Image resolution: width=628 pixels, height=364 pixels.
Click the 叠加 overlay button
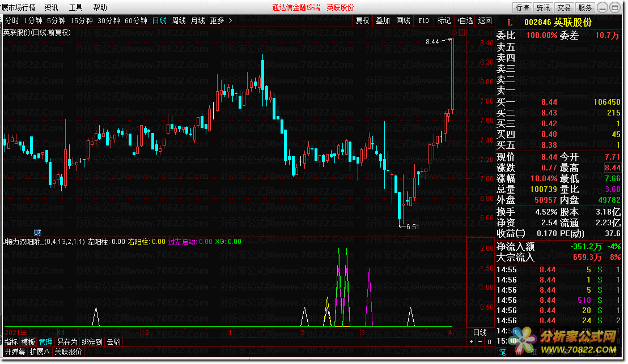click(383, 20)
